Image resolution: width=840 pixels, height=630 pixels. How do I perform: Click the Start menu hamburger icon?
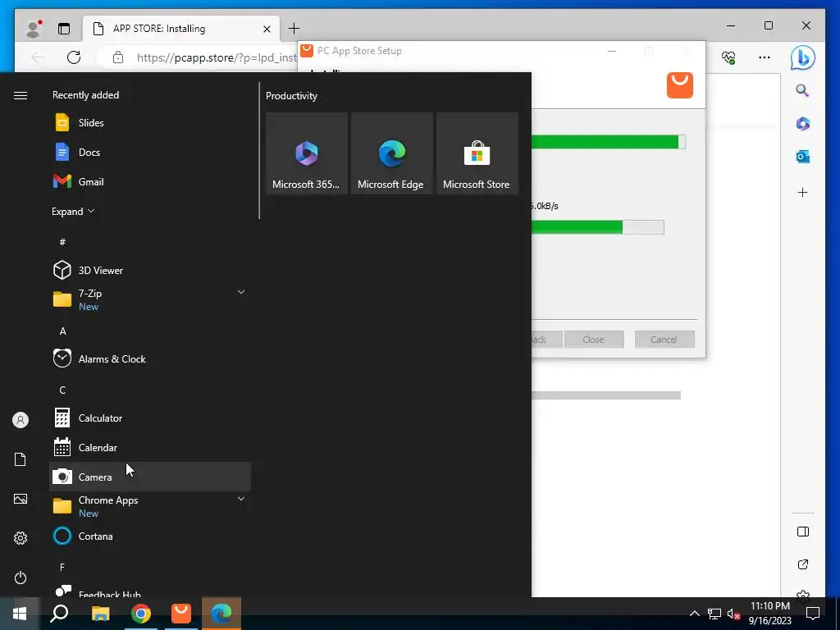click(21, 95)
